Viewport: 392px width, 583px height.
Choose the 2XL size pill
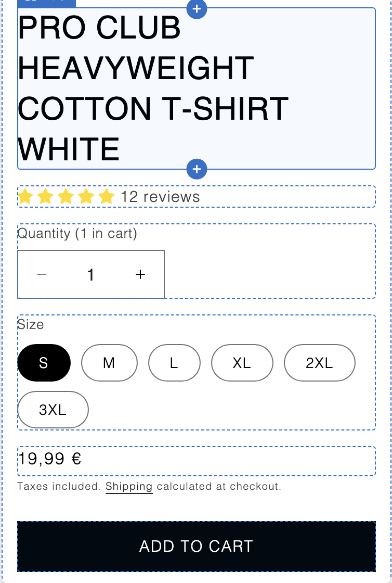319,363
